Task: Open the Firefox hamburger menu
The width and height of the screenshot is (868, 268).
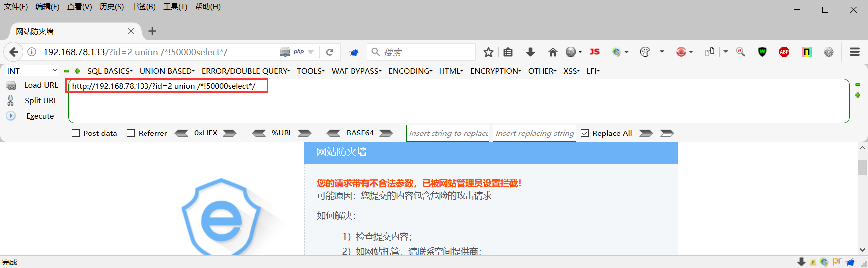Action: click(x=855, y=52)
